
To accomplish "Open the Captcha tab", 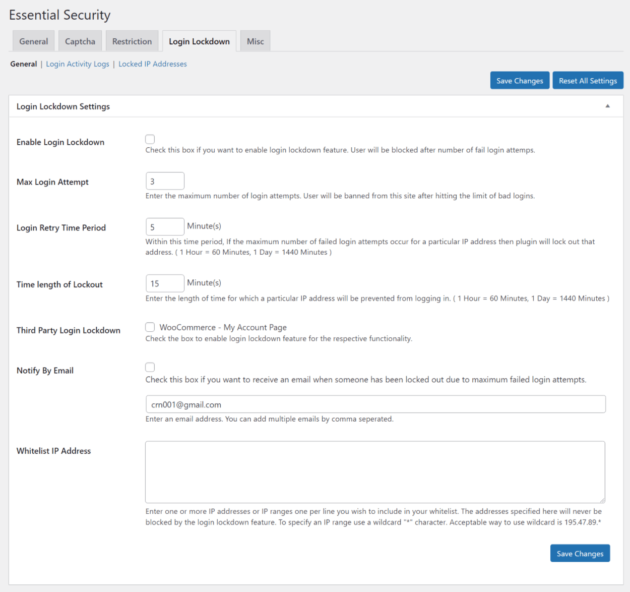I will click(80, 41).
